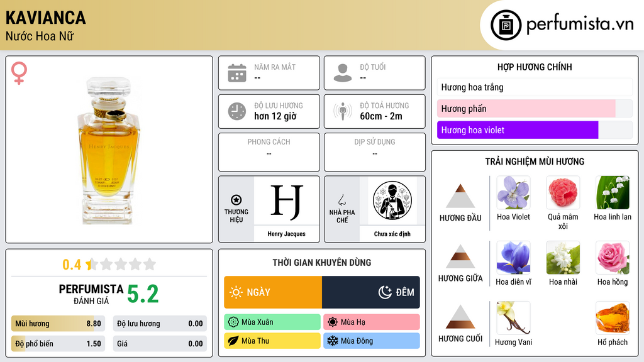Click the Quả mâm xôi raspberry image
This screenshot has width=644, height=362.
[563, 192]
